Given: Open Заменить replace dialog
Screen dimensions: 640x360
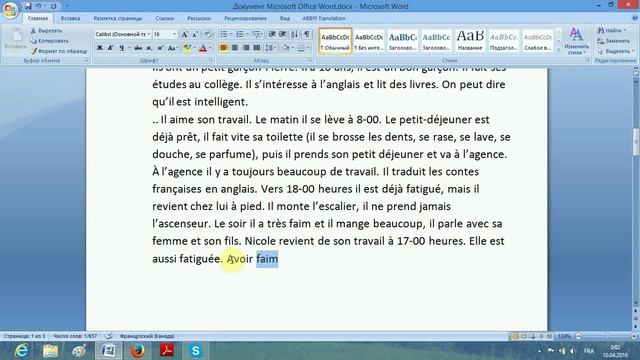Looking at the screenshot, I should (613, 41).
